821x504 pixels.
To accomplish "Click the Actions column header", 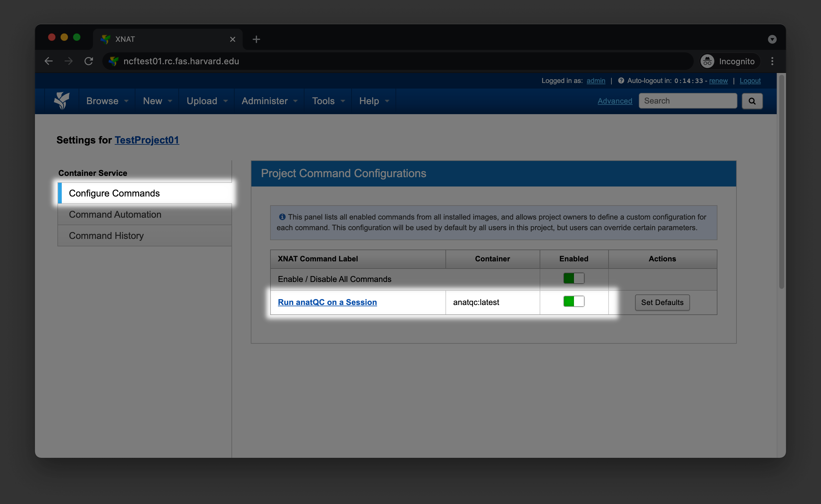I will click(662, 259).
